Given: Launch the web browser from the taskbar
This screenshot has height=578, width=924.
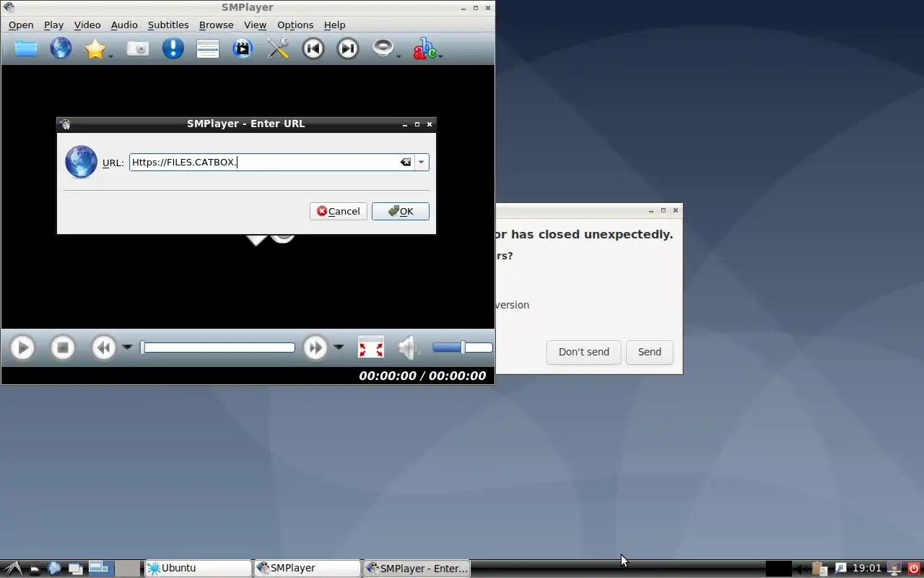Looking at the screenshot, I should (54, 569).
